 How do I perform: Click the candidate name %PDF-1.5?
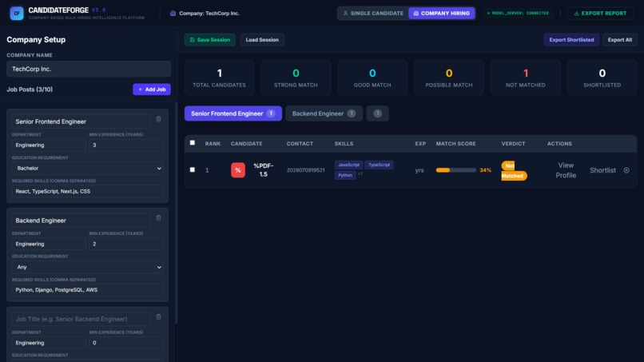263,170
